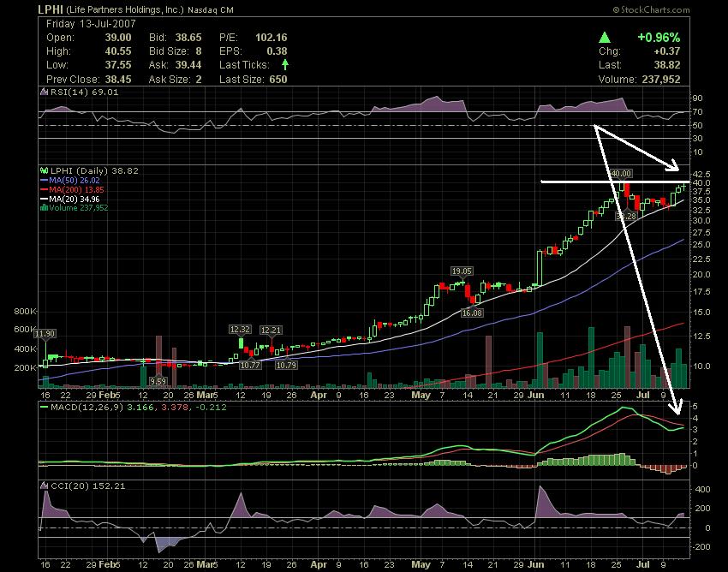Select the Prev Close value 38.45
The width and height of the screenshot is (728, 572).
(x=118, y=80)
